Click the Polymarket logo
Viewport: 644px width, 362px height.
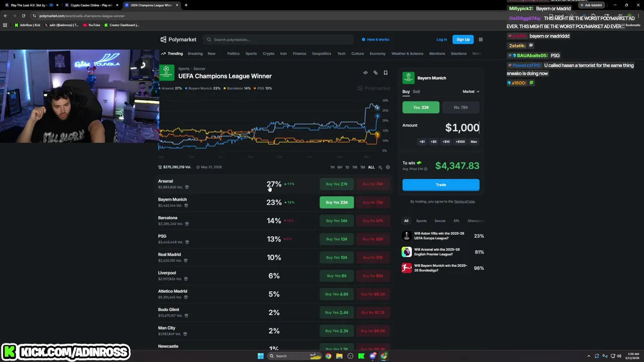point(179,40)
